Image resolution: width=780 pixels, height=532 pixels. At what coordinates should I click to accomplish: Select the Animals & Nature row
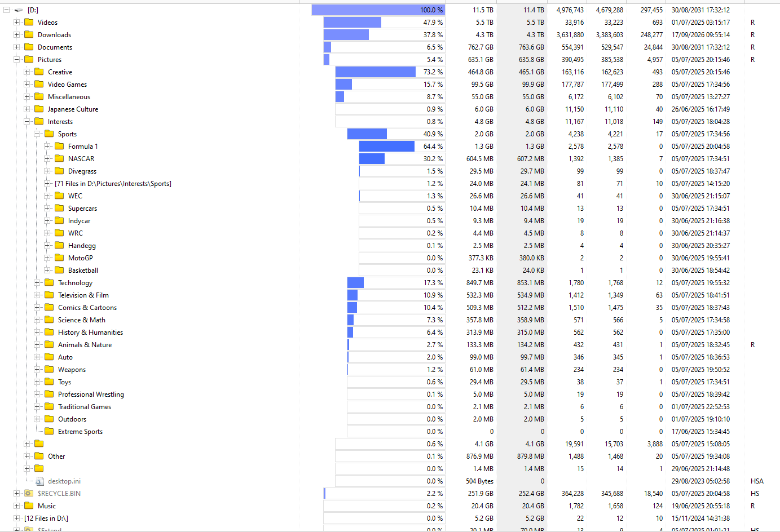tap(85, 345)
